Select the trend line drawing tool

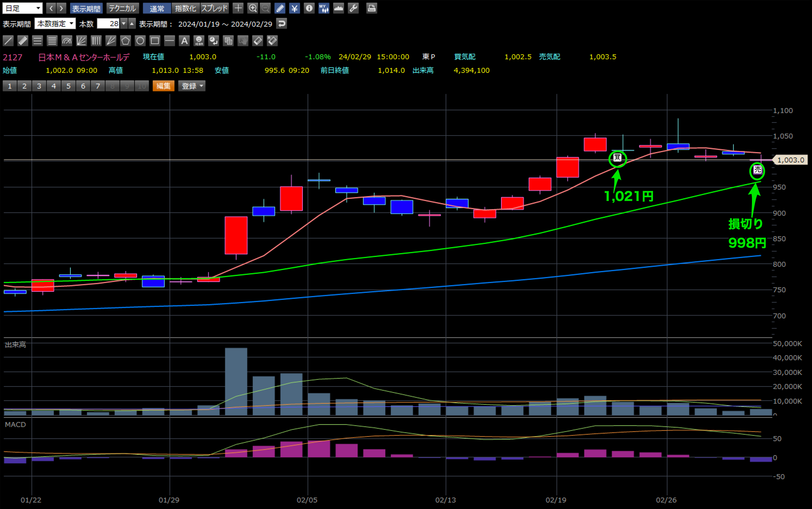(x=8, y=41)
